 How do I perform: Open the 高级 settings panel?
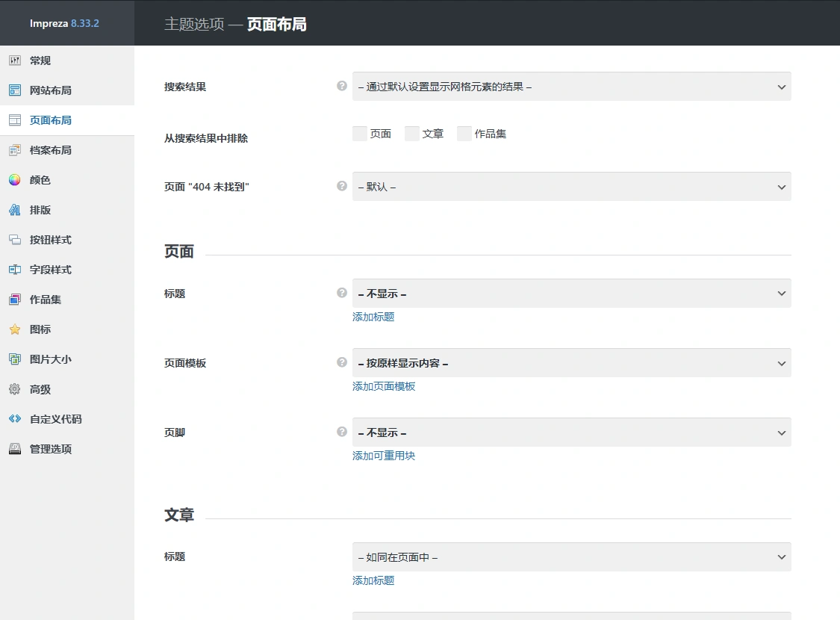tap(39, 388)
